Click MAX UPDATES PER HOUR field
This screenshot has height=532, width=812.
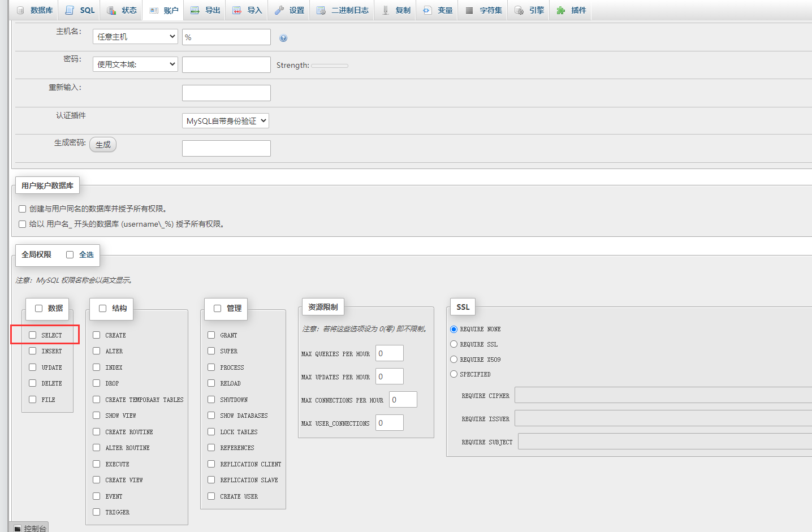click(x=390, y=377)
